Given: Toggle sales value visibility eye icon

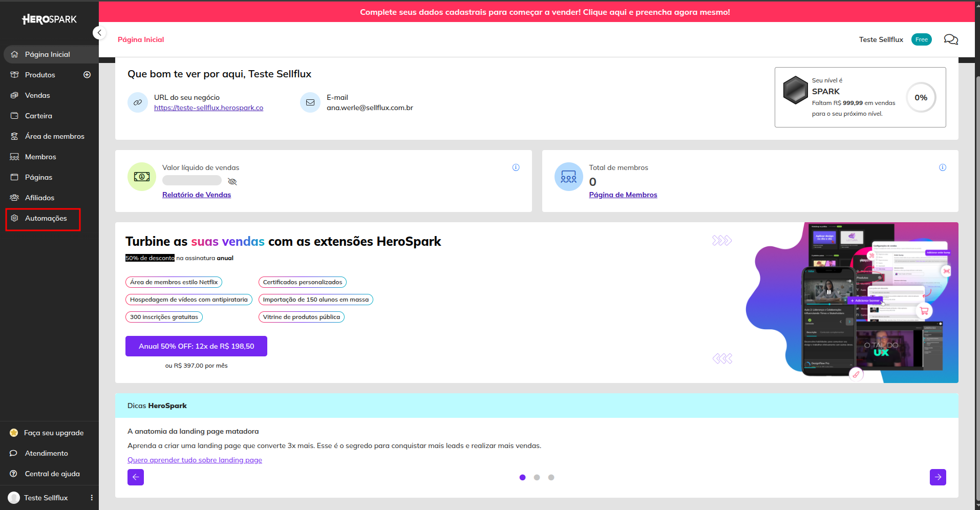Looking at the screenshot, I should [232, 181].
